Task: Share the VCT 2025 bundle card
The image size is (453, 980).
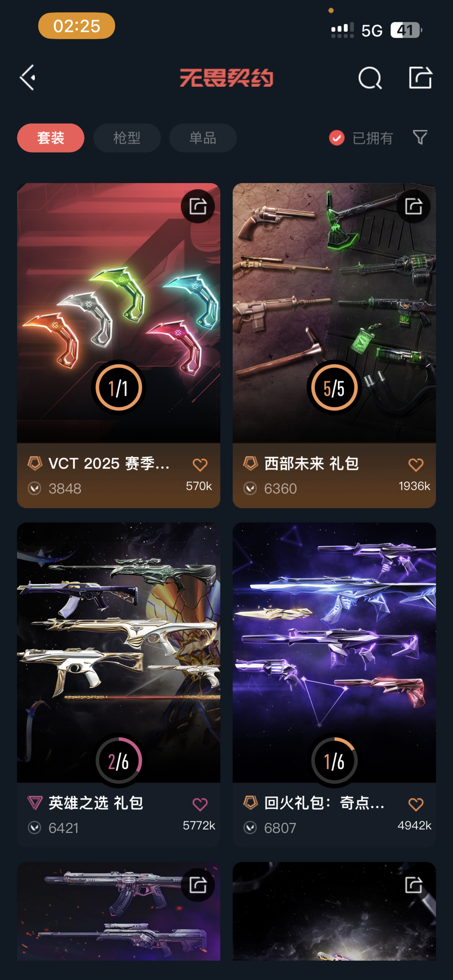Action: [198, 206]
